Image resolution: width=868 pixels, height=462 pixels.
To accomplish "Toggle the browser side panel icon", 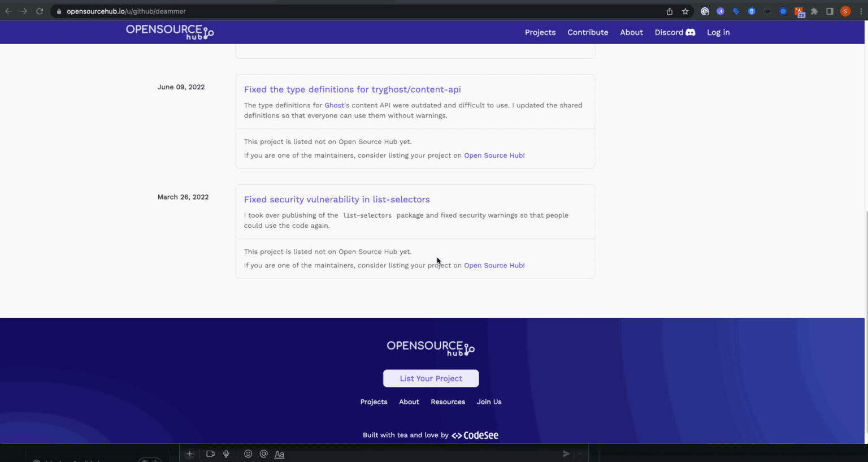I will (x=830, y=11).
